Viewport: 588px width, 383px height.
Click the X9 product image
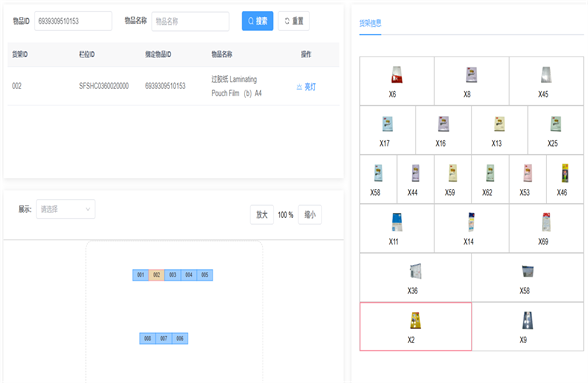tap(528, 320)
